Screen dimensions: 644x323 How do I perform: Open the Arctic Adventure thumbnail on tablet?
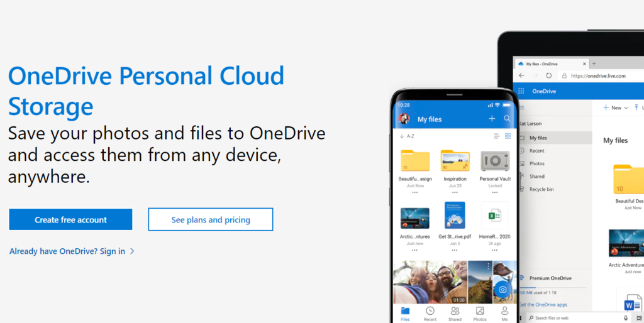(626, 243)
